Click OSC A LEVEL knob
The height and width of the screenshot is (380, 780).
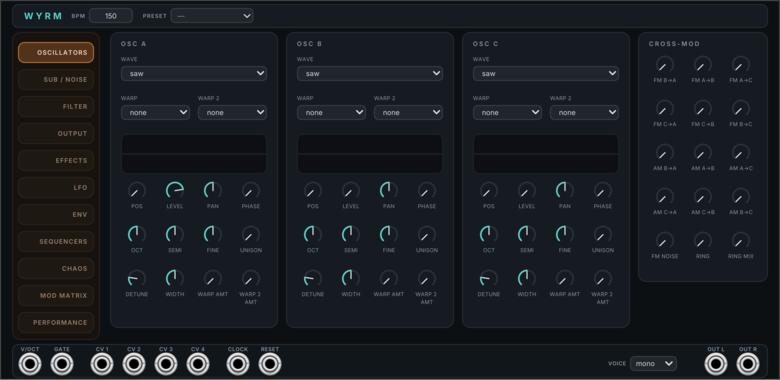(x=175, y=190)
